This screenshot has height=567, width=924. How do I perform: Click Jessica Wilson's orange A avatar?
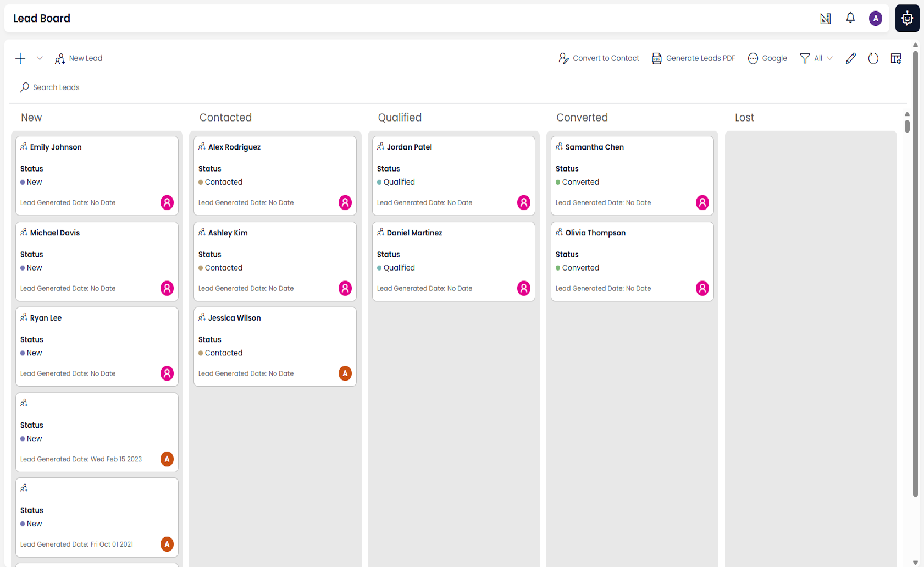click(x=345, y=373)
